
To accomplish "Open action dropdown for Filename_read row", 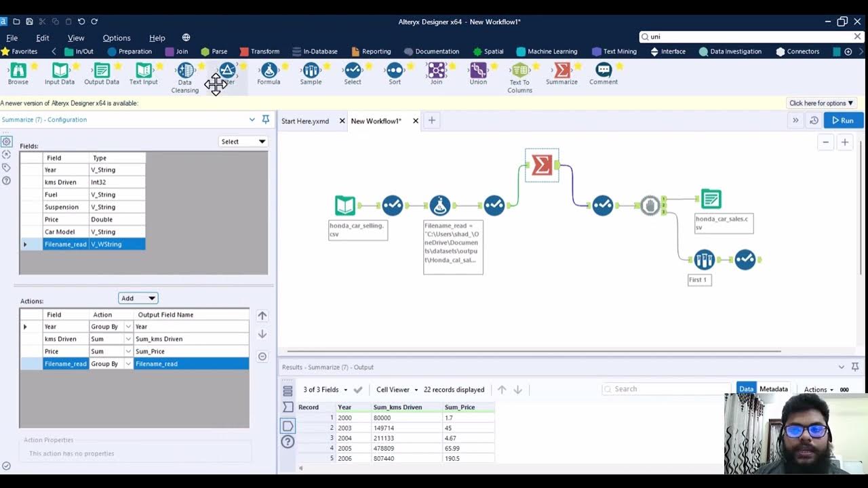I will [128, 364].
